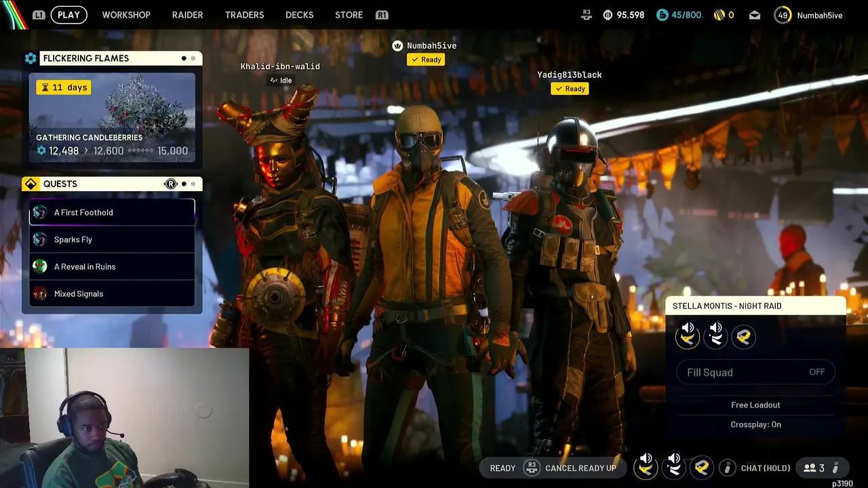The width and height of the screenshot is (868, 488).
Task: Toggle second voice channel icon in bottom bar
Action: pos(673,467)
